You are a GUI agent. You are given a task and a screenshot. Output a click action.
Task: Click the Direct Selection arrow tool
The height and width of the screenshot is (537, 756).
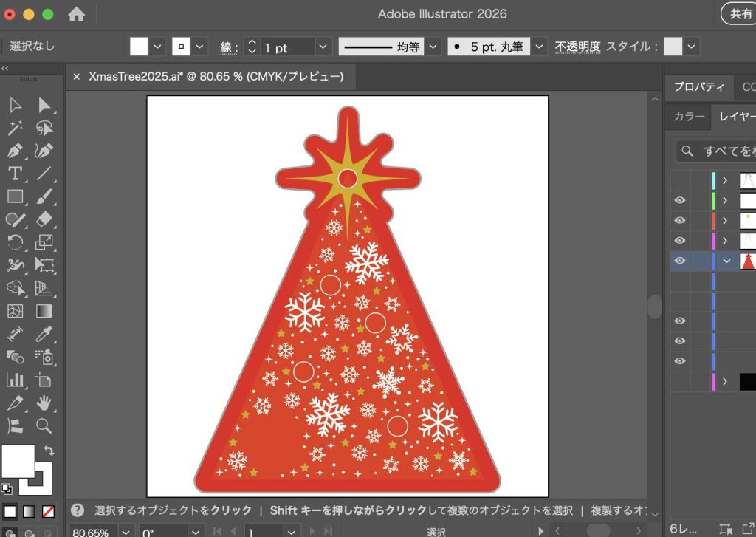[x=44, y=105]
